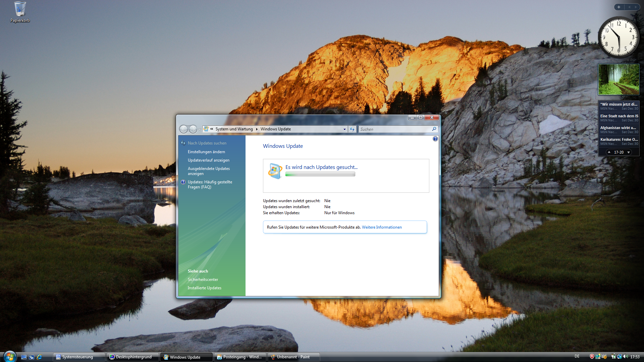The image size is (644, 362).
Task: Click the sidebar add gadget plus button
Action: point(619,7)
